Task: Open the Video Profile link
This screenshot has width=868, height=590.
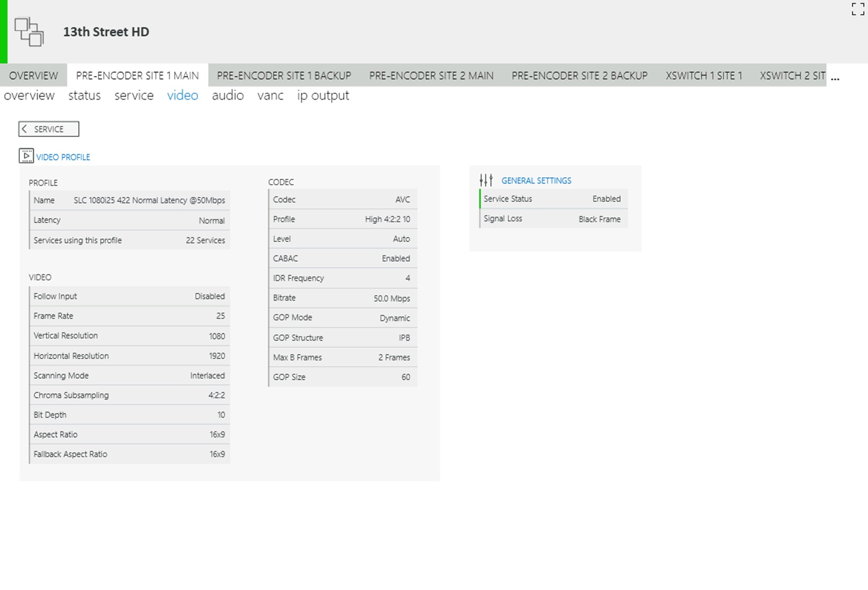Action: (63, 157)
